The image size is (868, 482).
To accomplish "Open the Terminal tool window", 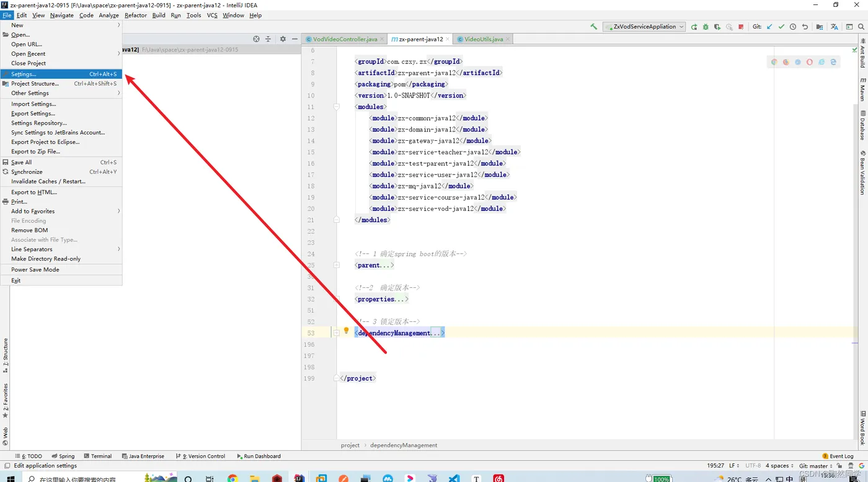I will point(98,456).
